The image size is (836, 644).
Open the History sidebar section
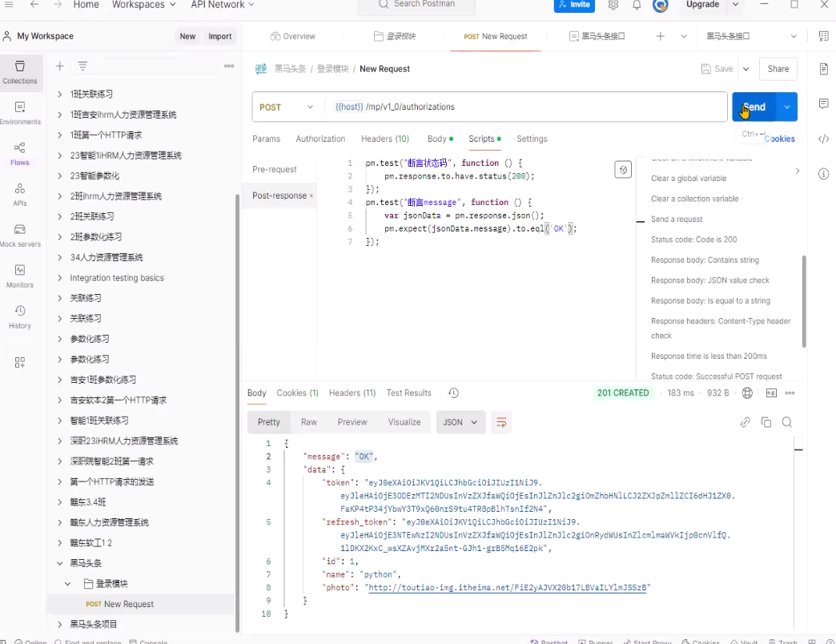click(x=20, y=317)
